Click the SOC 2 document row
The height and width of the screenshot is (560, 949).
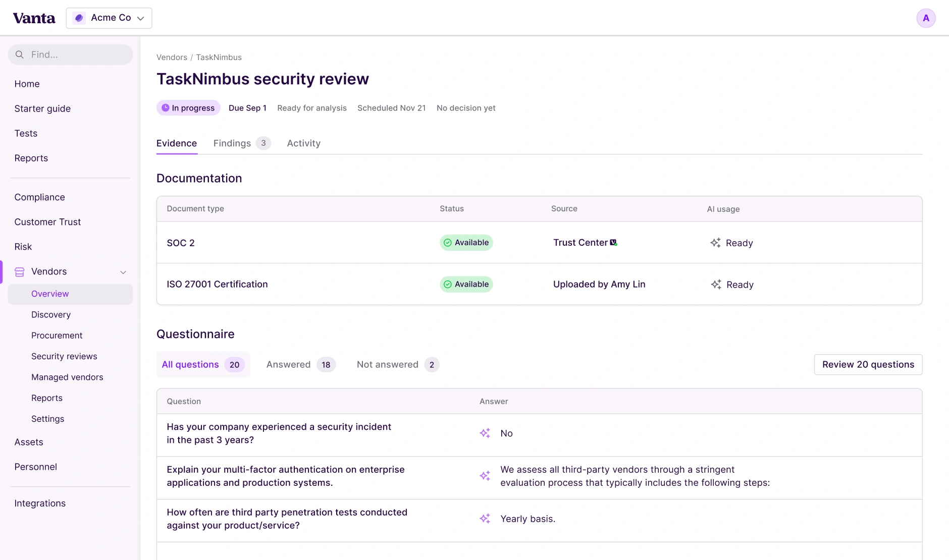[539, 243]
